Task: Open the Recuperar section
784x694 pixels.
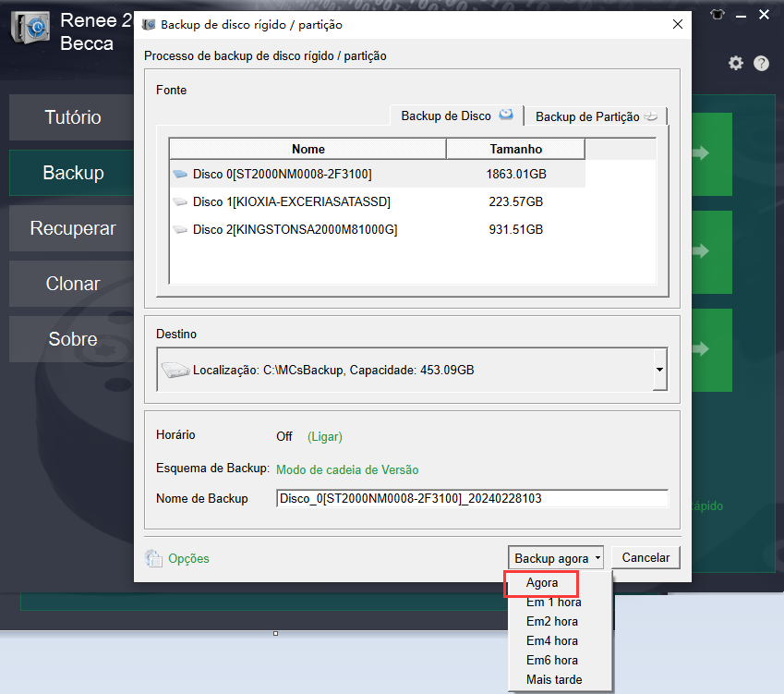Action: pos(72,228)
